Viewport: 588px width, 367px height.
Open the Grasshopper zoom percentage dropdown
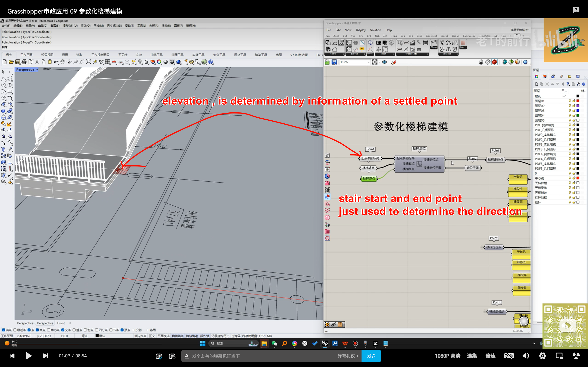point(368,62)
